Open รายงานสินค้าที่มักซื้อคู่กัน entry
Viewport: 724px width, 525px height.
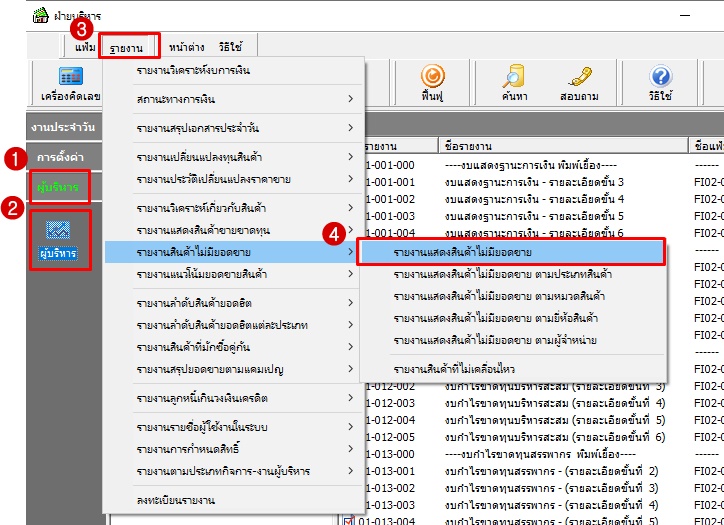(231, 347)
